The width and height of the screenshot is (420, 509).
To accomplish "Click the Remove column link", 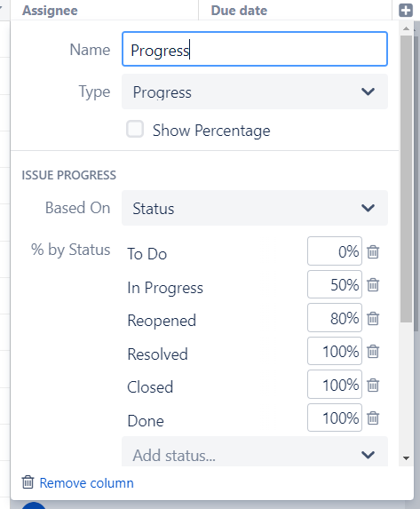I will (86, 483).
